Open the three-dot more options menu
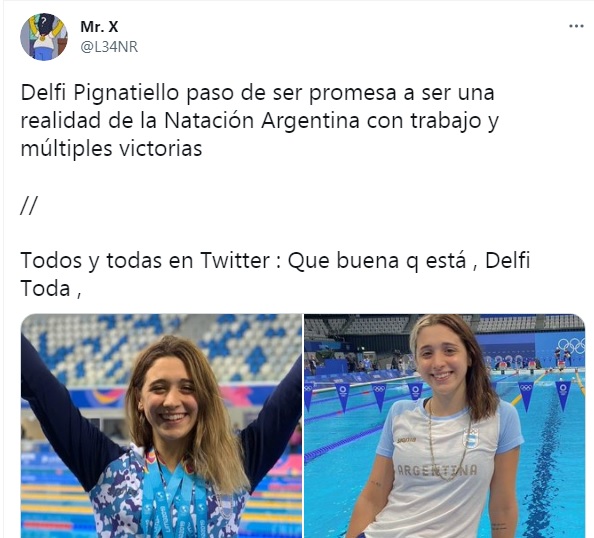The width and height of the screenshot is (594, 538). (576, 26)
